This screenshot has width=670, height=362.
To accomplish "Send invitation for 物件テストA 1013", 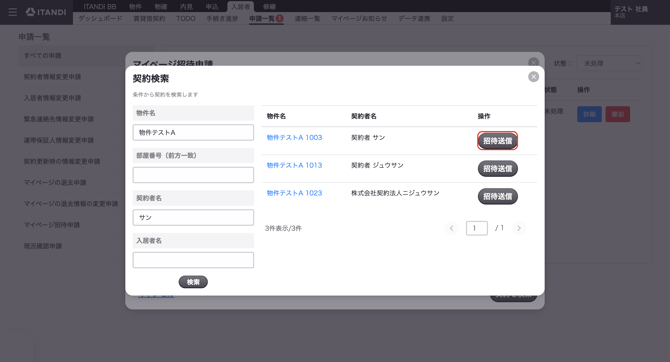I will point(497,168).
